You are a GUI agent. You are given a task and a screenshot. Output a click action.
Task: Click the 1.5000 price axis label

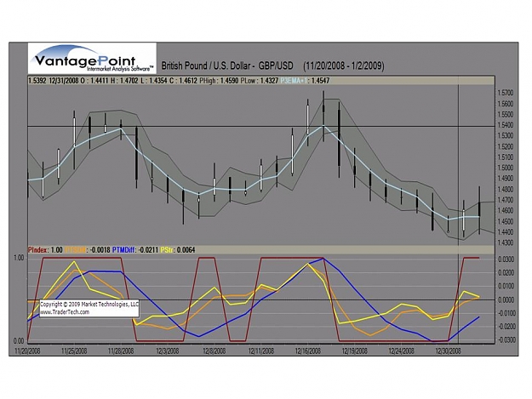coord(506,168)
